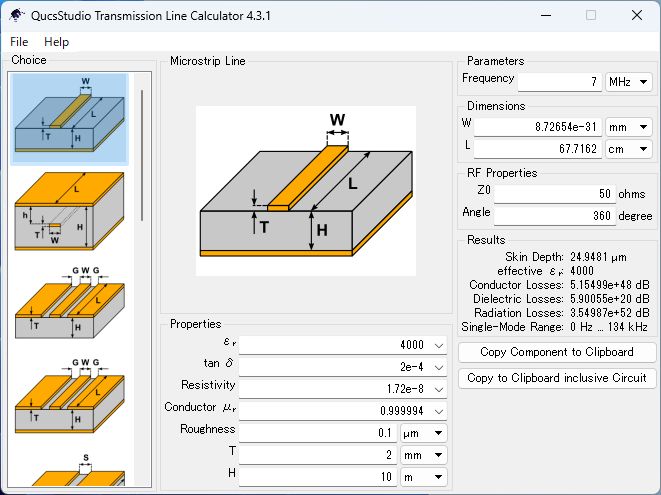This screenshot has width=661, height=495.
Task: Minimize the Transmission Line Calculator window
Action: [546, 16]
